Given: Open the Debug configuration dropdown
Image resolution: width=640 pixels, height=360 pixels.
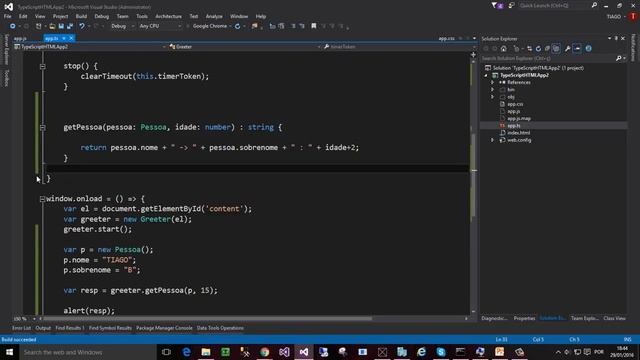Looking at the screenshot, I should pyautogui.click(x=122, y=26).
